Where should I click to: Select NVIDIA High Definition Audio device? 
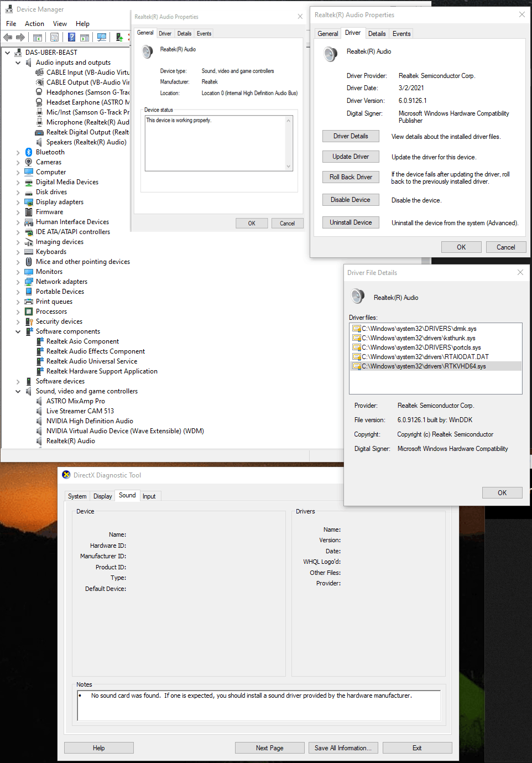click(x=90, y=421)
